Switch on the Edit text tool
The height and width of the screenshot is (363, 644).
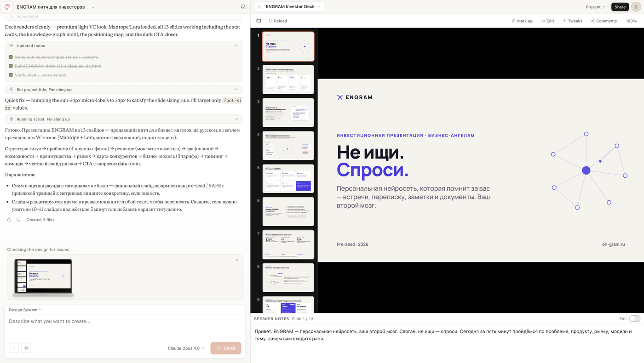(547, 21)
